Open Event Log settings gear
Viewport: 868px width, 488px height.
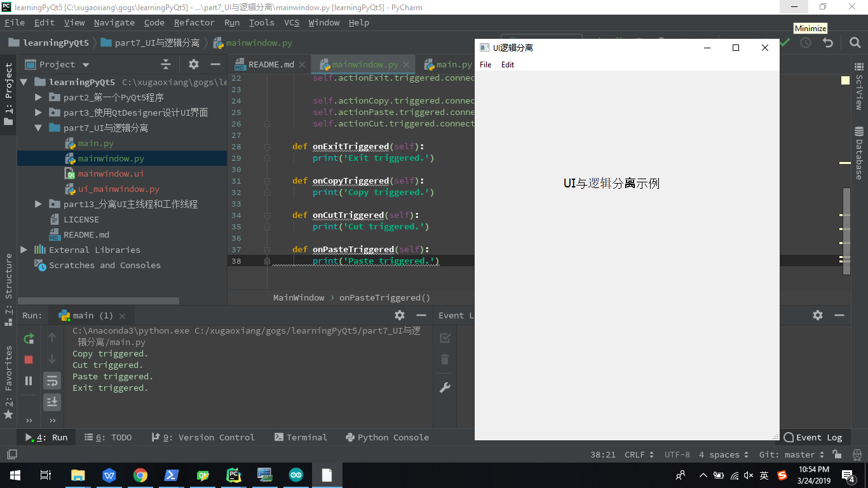818,315
